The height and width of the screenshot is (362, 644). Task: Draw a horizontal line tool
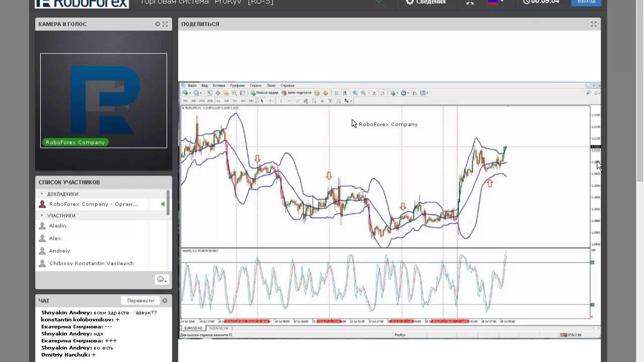coord(289,101)
